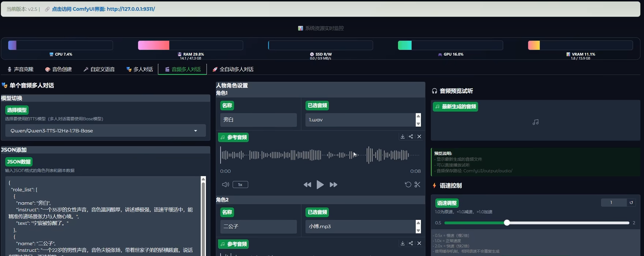644x256 pixels.
Task: Share the 角色1 reference audio
Action: point(411,136)
